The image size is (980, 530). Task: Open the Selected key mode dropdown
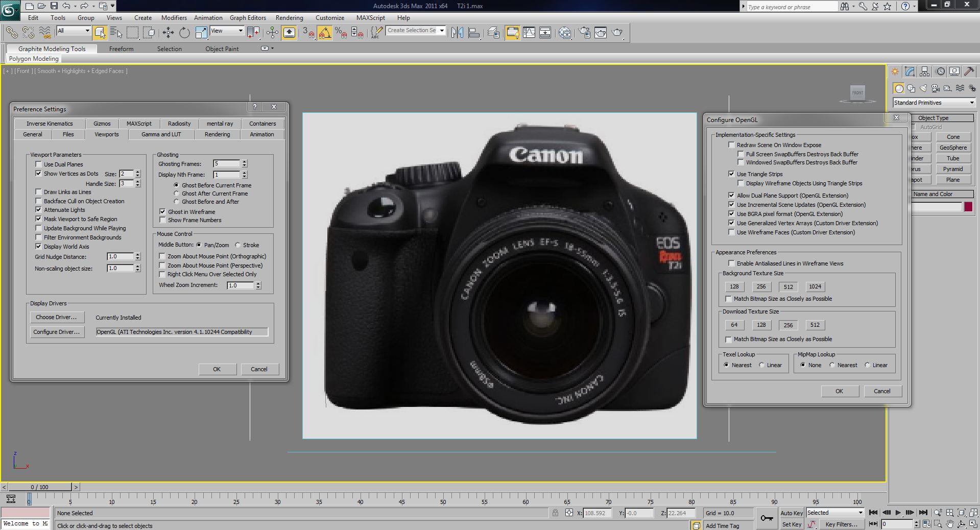(835, 513)
